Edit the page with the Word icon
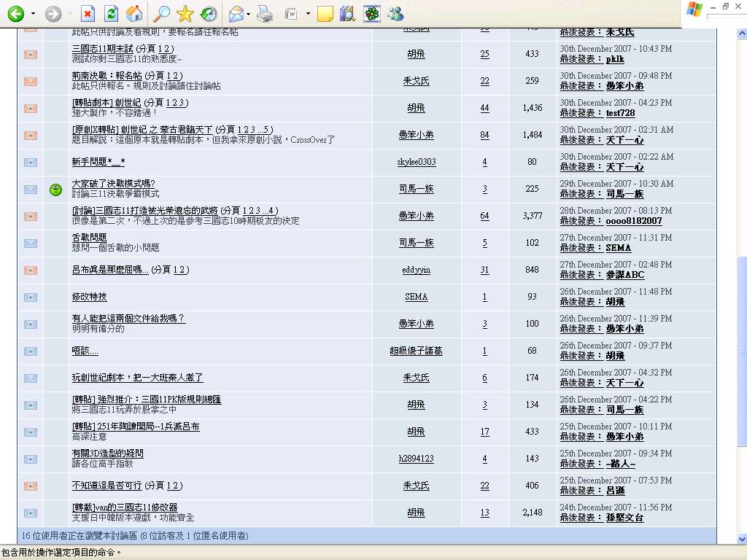747x560 pixels. (x=292, y=15)
